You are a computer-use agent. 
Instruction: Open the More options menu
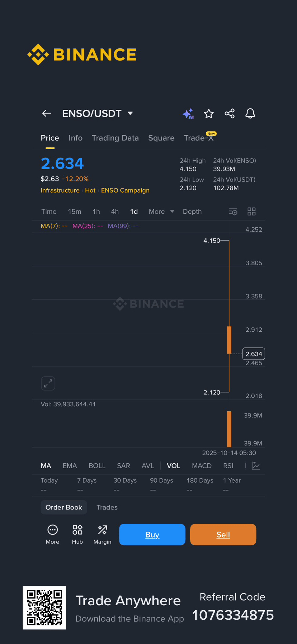coord(52,534)
